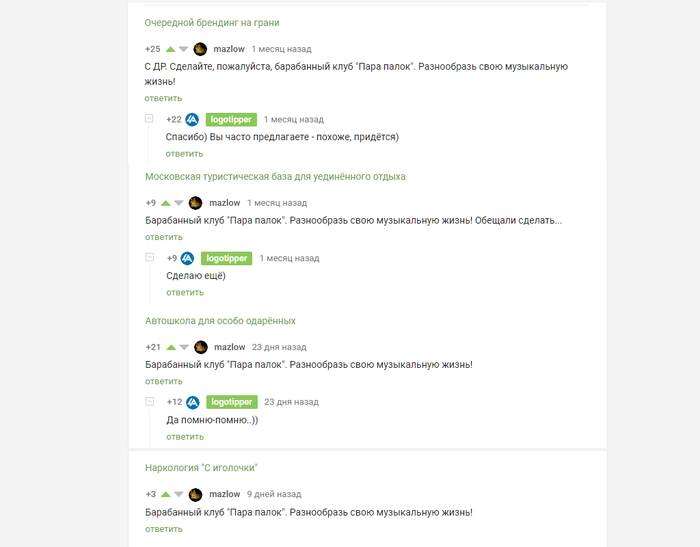Reply to logotipper's "Да помню-помню..))" comment
Image resolution: width=700 pixels, height=547 pixels.
pos(185,437)
